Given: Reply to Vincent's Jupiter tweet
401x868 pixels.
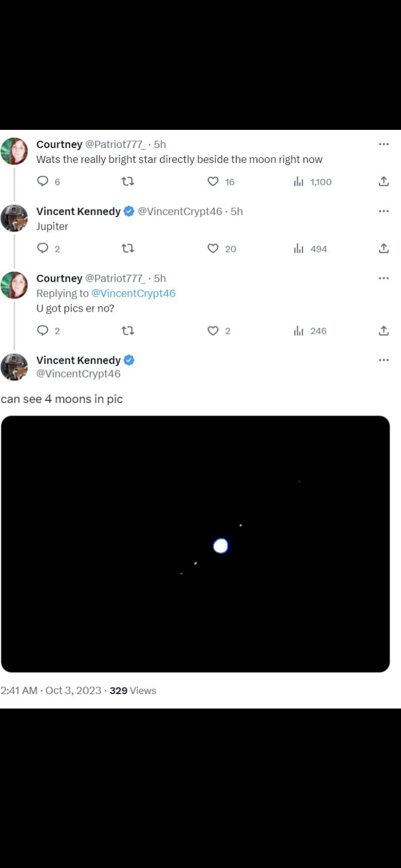Looking at the screenshot, I should (43, 249).
